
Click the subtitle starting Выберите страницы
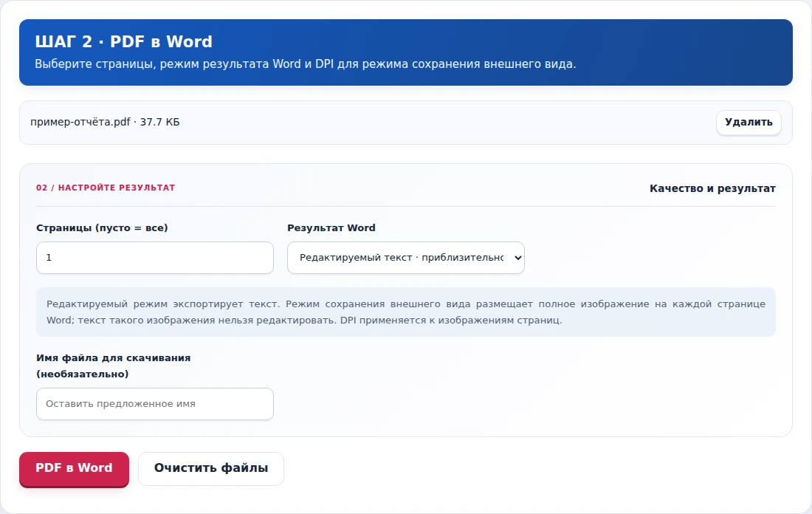click(x=306, y=64)
